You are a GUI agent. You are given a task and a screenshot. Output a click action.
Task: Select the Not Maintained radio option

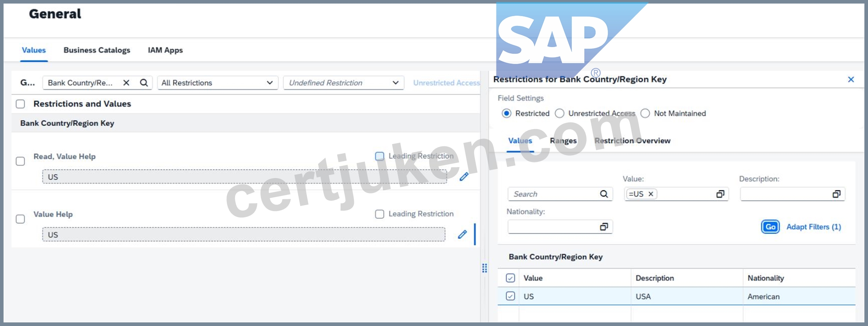coord(645,113)
